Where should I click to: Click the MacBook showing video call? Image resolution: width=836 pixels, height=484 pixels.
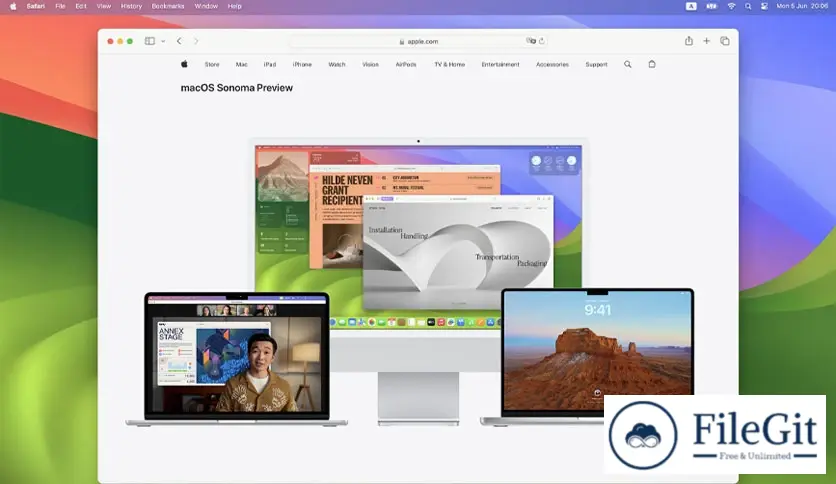[237, 358]
